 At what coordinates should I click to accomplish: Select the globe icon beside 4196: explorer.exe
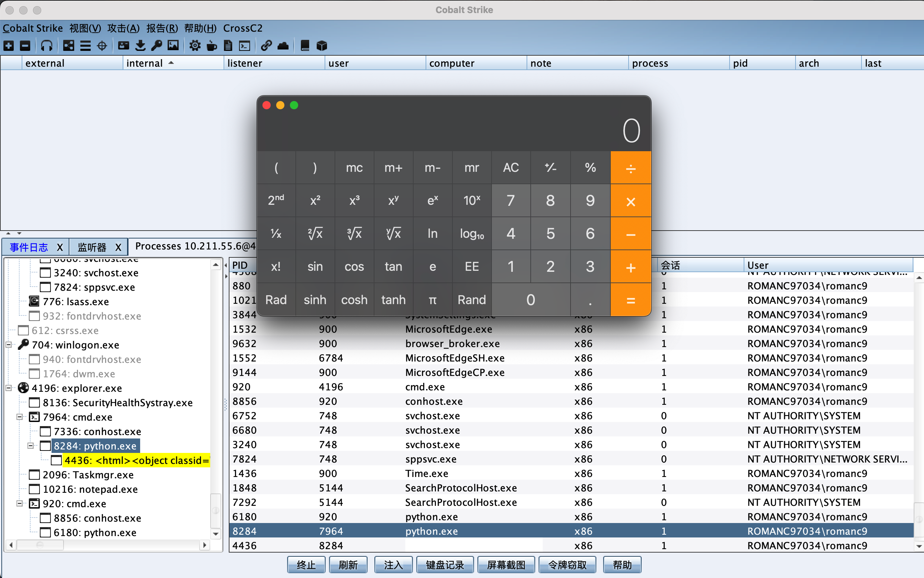pos(23,388)
